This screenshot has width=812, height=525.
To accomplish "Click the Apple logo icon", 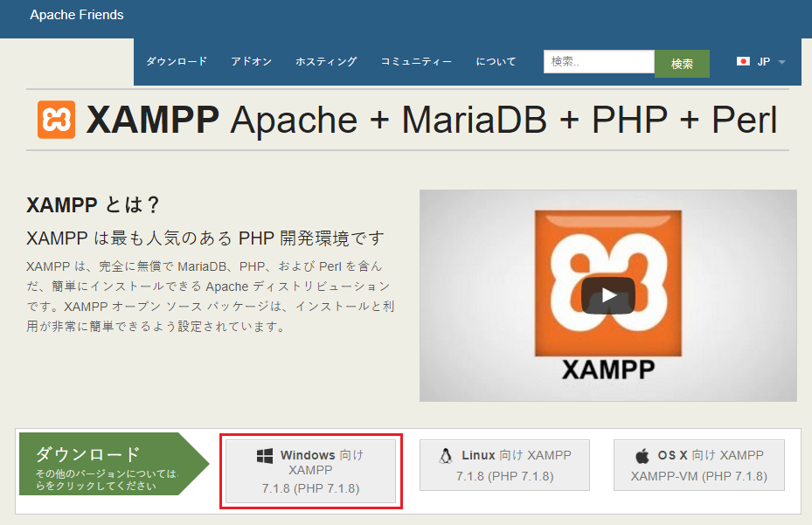I will point(642,456).
